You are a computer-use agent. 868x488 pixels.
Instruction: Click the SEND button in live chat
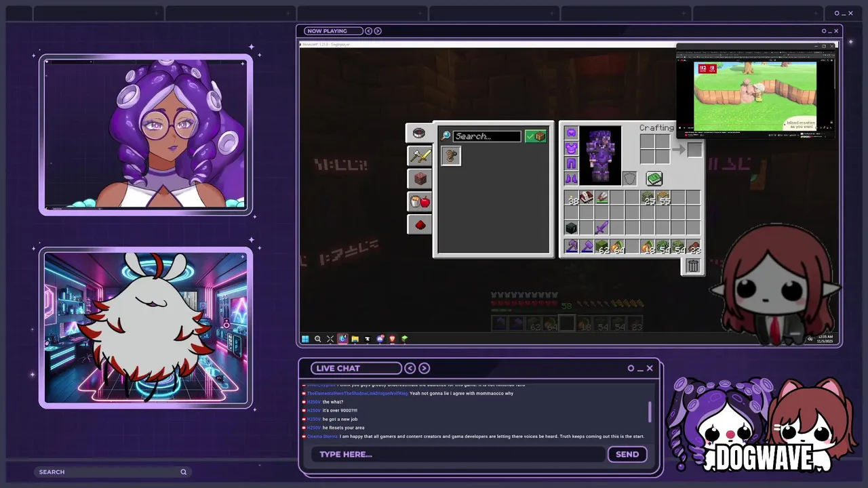627,454
